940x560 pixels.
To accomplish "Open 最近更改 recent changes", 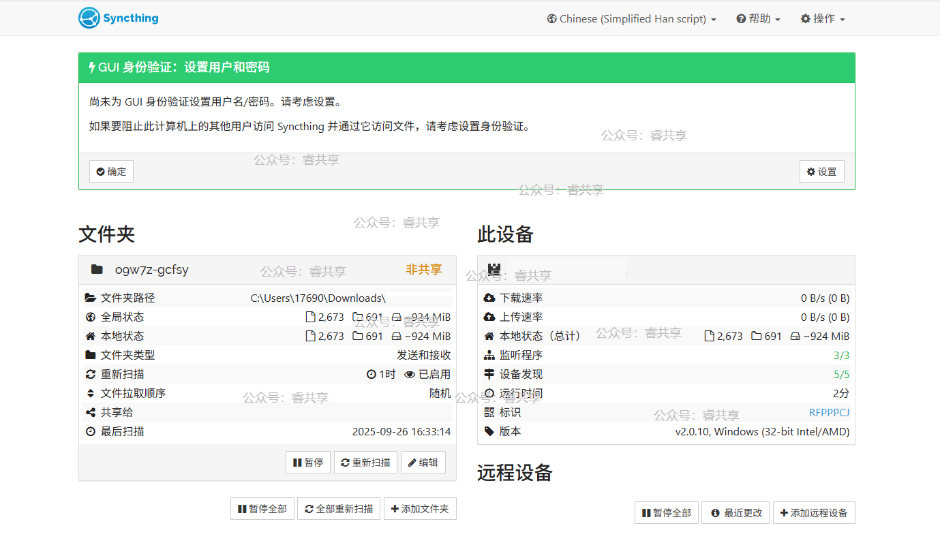I will point(736,512).
